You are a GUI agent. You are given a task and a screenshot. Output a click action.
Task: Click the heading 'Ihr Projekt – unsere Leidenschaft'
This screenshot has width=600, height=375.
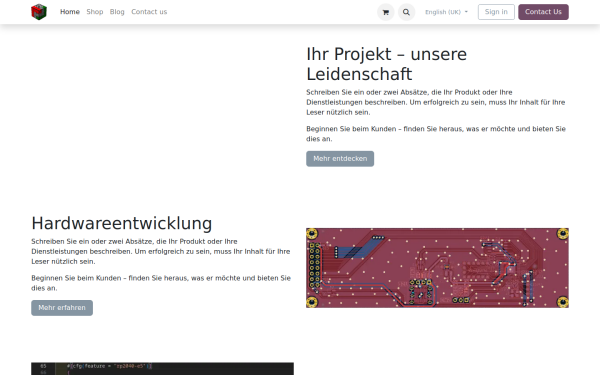(x=386, y=64)
